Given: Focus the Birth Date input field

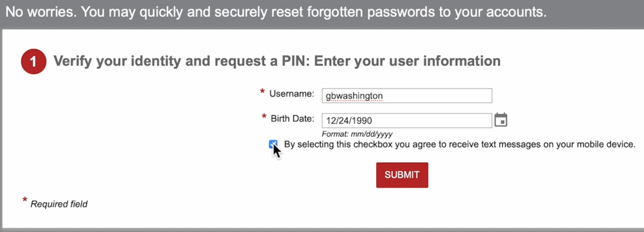Looking at the screenshot, I should 407,121.
